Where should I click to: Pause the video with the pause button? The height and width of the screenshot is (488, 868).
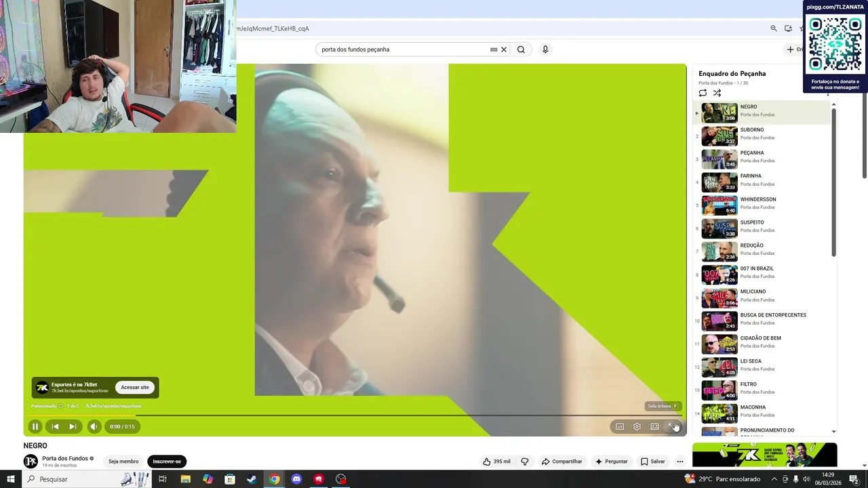pyautogui.click(x=35, y=426)
